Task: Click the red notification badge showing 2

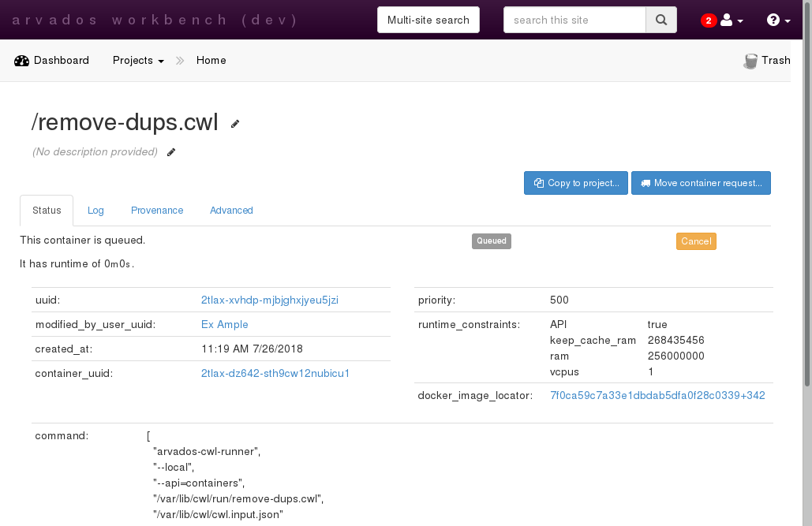Action: (x=708, y=21)
